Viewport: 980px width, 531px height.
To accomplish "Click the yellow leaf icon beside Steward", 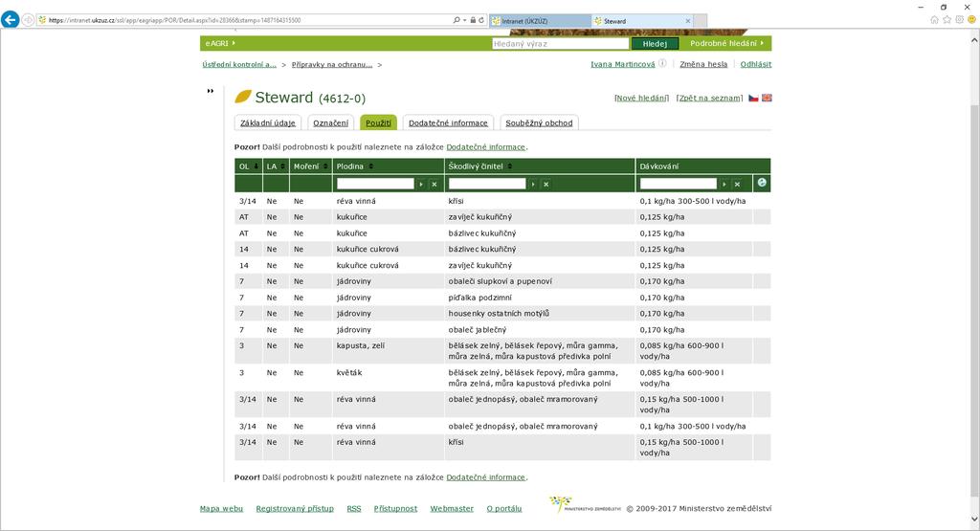I will click(x=243, y=97).
